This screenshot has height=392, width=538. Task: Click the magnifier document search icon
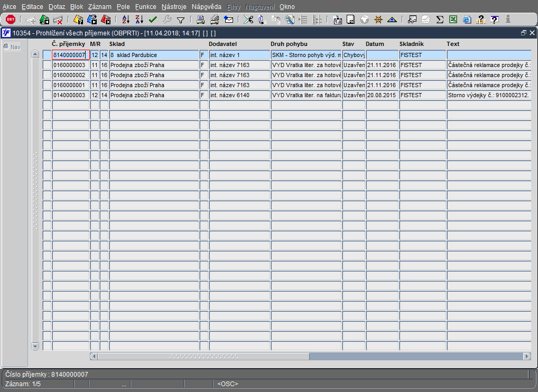point(290,20)
